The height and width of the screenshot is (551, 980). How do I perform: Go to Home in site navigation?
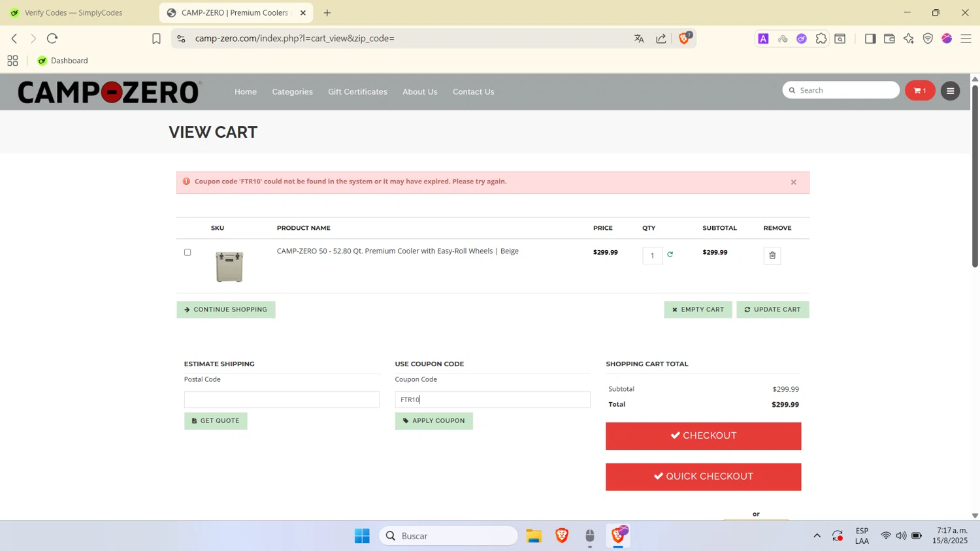point(246,92)
